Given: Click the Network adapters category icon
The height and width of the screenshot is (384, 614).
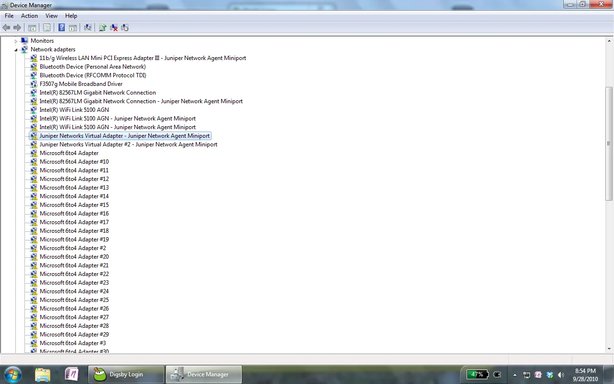Looking at the screenshot, I should (24, 49).
